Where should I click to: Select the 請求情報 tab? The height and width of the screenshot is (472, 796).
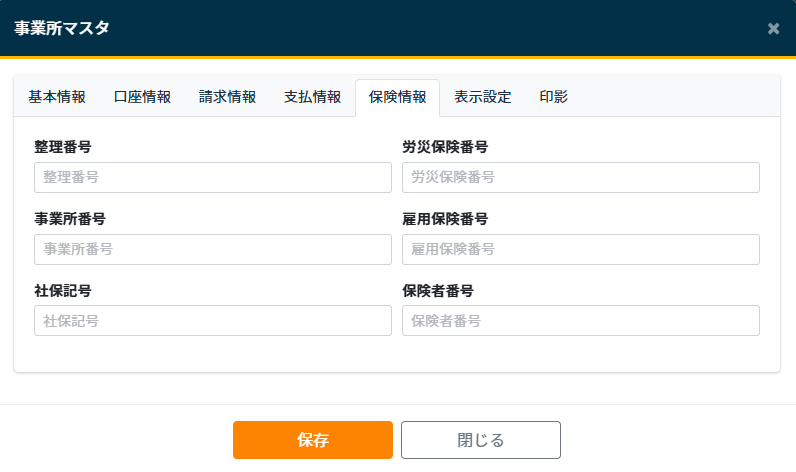pos(227,97)
